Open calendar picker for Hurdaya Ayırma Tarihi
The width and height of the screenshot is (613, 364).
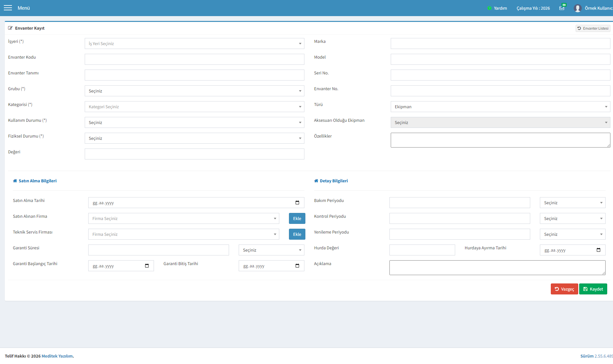599,250
